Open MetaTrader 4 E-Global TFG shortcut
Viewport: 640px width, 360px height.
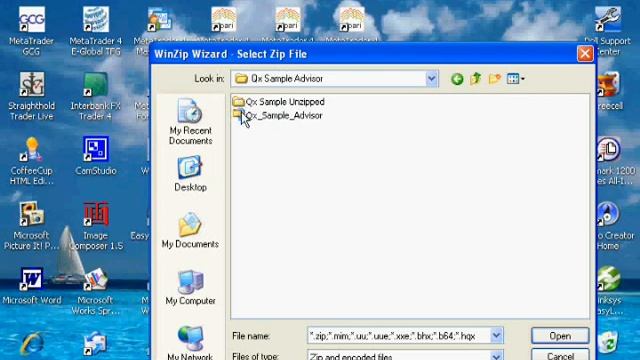click(96, 31)
